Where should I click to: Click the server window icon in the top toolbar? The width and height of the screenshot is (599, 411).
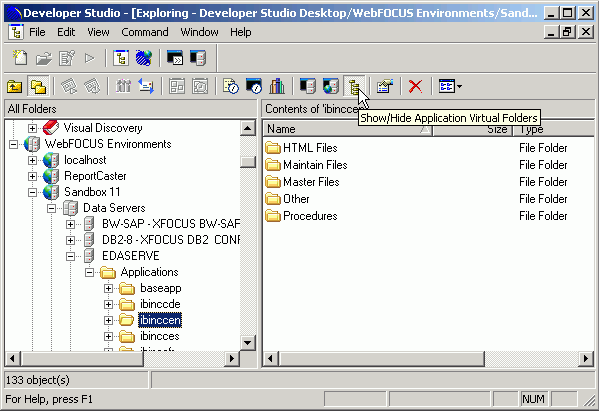pos(198,58)
